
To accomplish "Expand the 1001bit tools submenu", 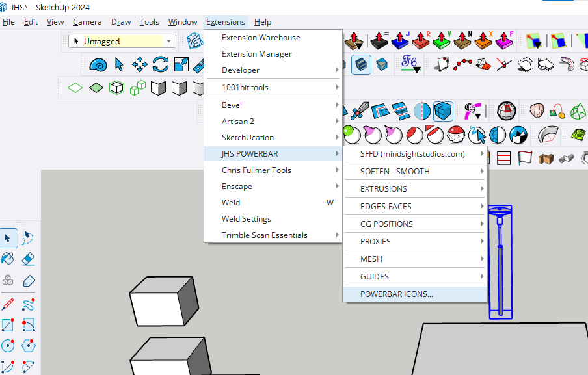I will point(273,88).
